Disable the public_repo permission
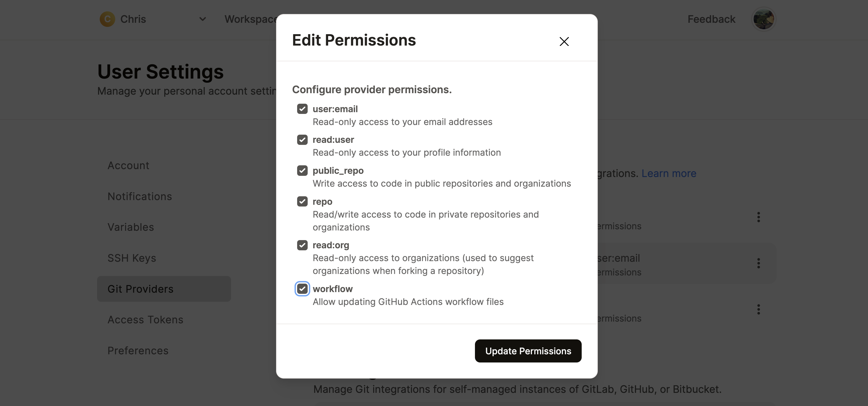This screenshot has height=406, width=868. point(302,171)
